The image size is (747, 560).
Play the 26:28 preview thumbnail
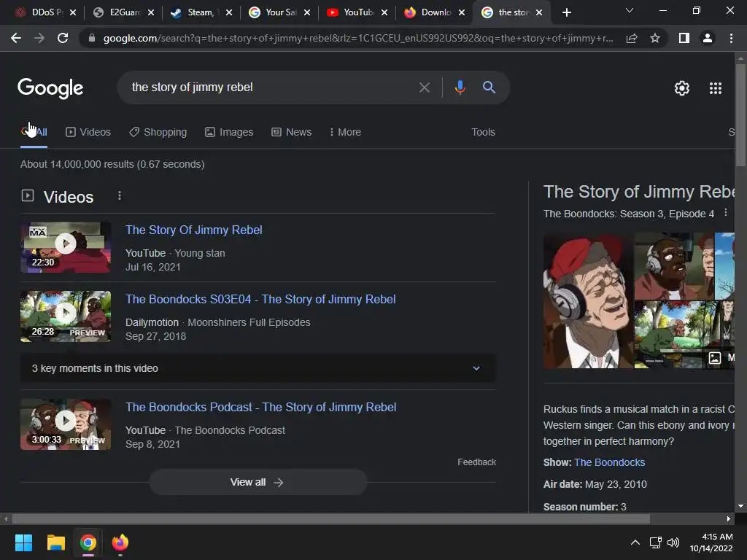pyautogui.click(x=66, y=316)
